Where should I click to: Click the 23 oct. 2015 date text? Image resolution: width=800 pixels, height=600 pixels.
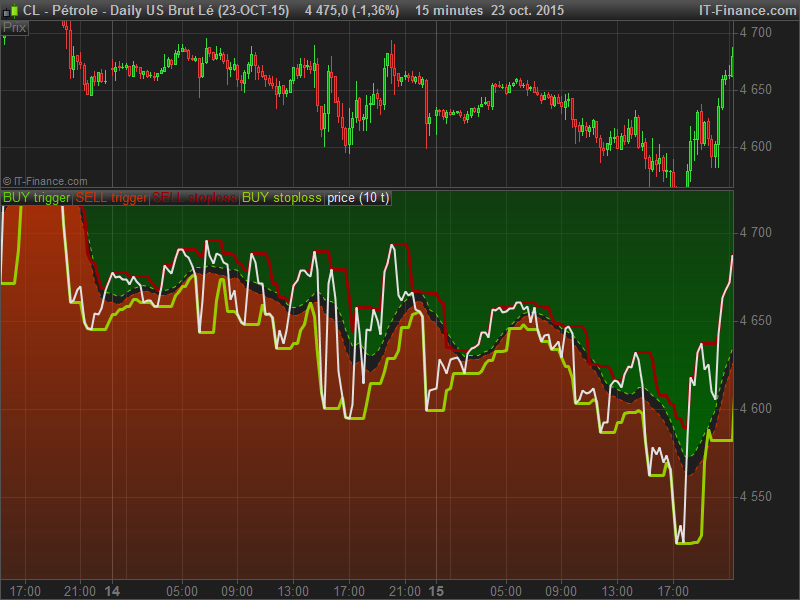pyautogui.click(x=528, y=10)
